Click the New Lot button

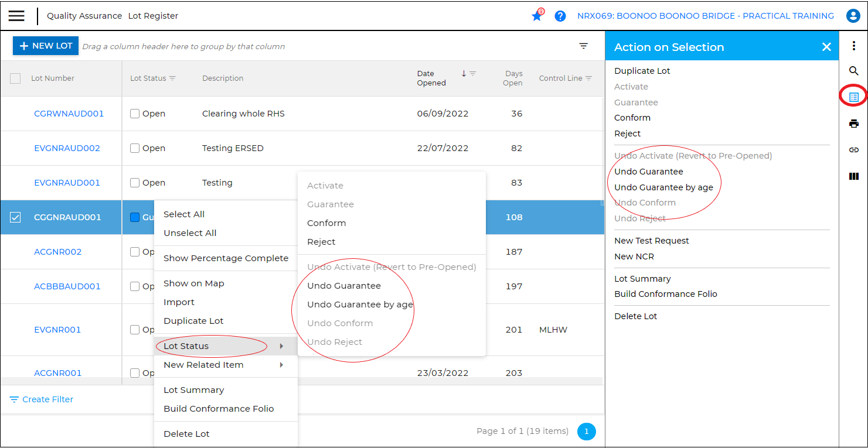click(x=46, y=46)
